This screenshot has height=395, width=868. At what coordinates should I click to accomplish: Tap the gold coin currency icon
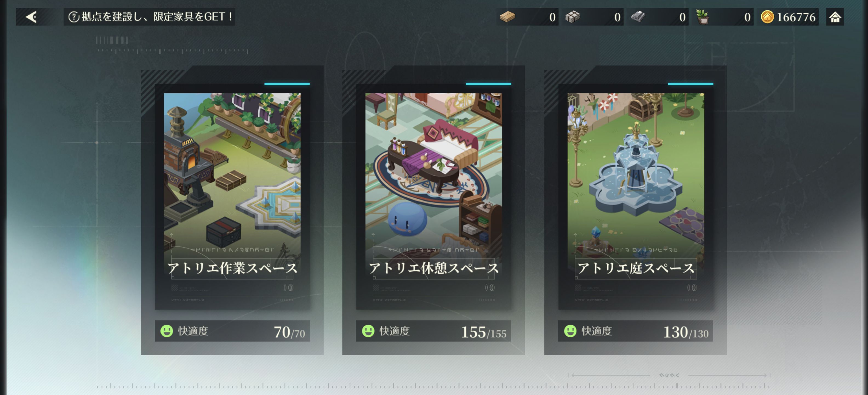[x=767, y=17]
